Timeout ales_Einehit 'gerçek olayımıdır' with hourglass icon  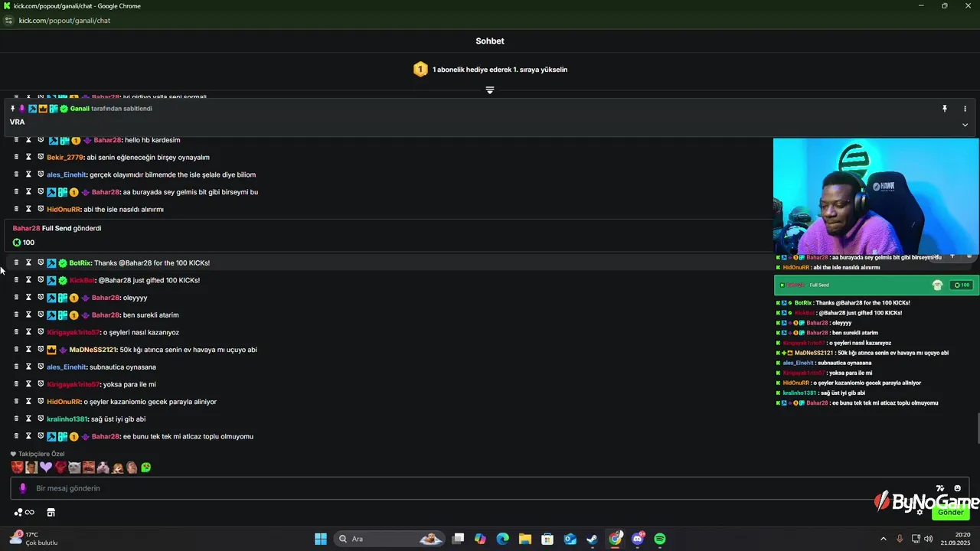(x=28, y=174)
